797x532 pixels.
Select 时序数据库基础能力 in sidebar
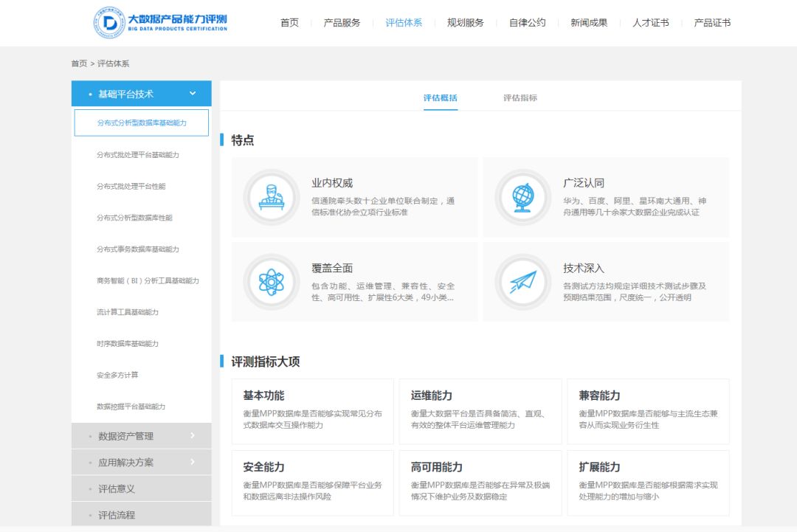point(128,344)
